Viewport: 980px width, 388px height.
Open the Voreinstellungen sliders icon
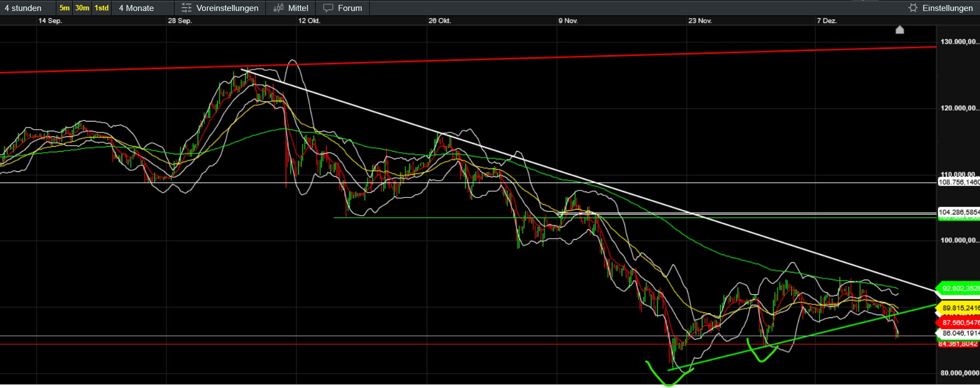pos(187,8)
